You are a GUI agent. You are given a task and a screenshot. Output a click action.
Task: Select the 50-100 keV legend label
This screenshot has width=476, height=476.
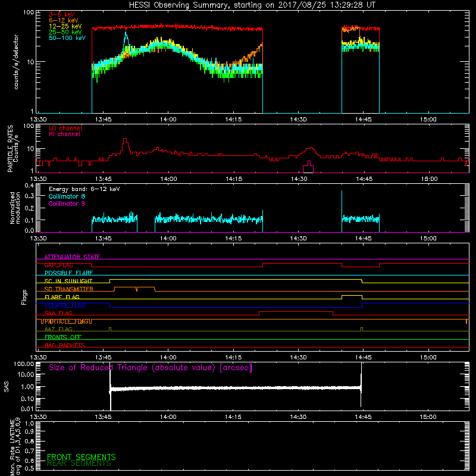67,38
